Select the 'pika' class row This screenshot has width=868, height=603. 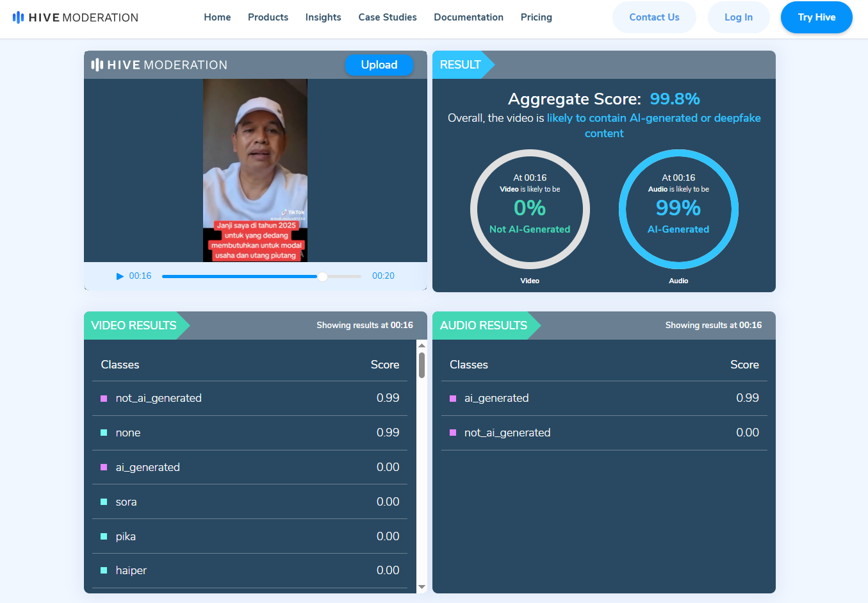250,536
